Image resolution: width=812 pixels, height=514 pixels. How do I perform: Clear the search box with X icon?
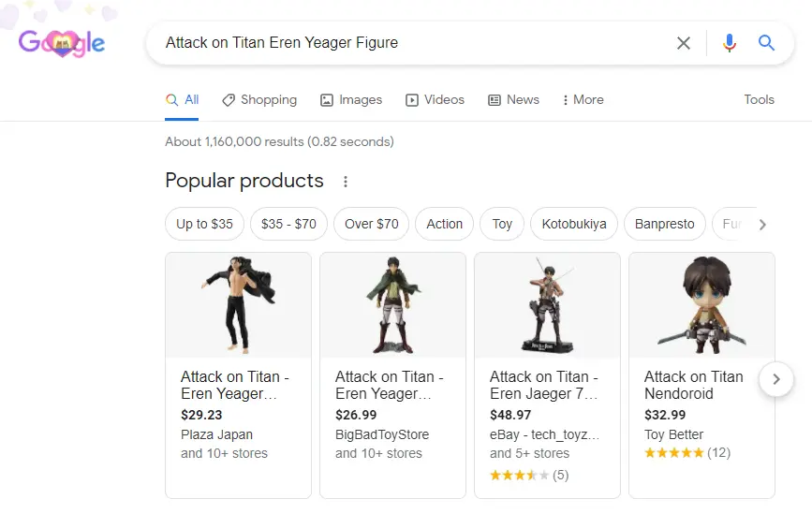pos(684,43)
